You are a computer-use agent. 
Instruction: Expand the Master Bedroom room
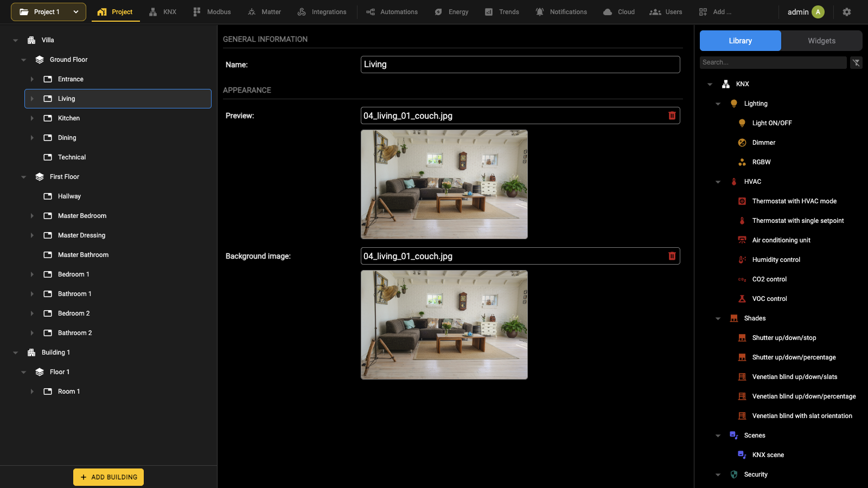[x=32, y=216]
